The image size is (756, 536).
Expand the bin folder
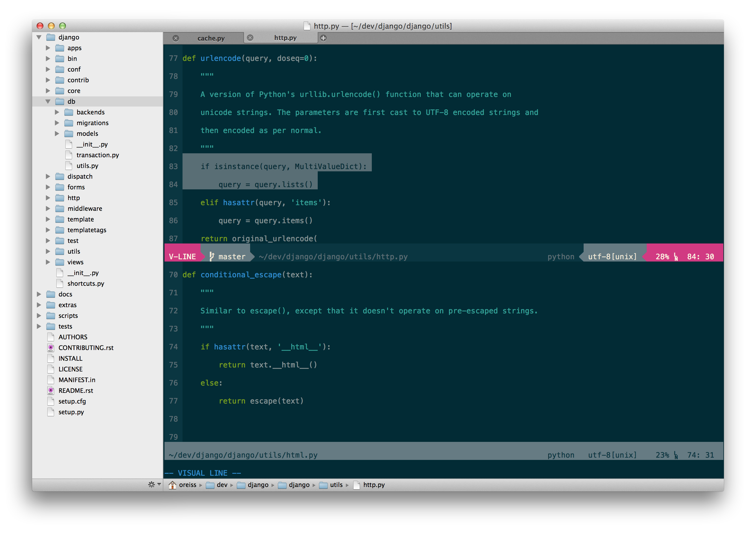coord(48,58)
